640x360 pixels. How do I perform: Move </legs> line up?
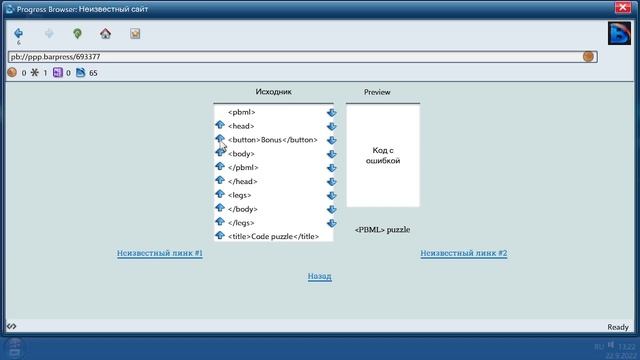[x=220, y=222]
